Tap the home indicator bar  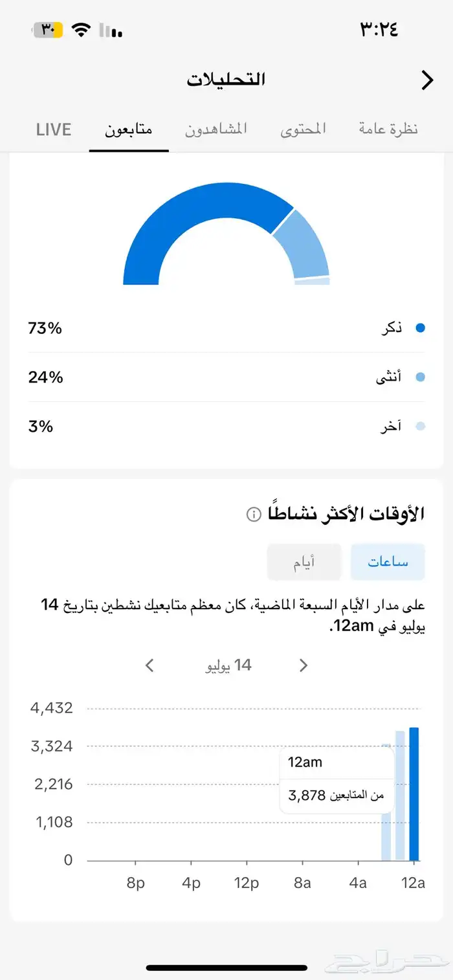tap(226, 968)
